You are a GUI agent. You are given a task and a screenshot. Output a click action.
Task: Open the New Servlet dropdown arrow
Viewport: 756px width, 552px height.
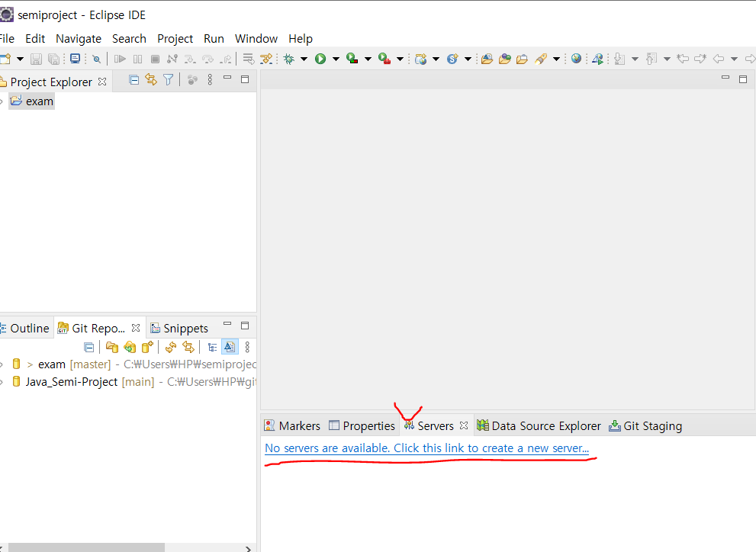468,59
